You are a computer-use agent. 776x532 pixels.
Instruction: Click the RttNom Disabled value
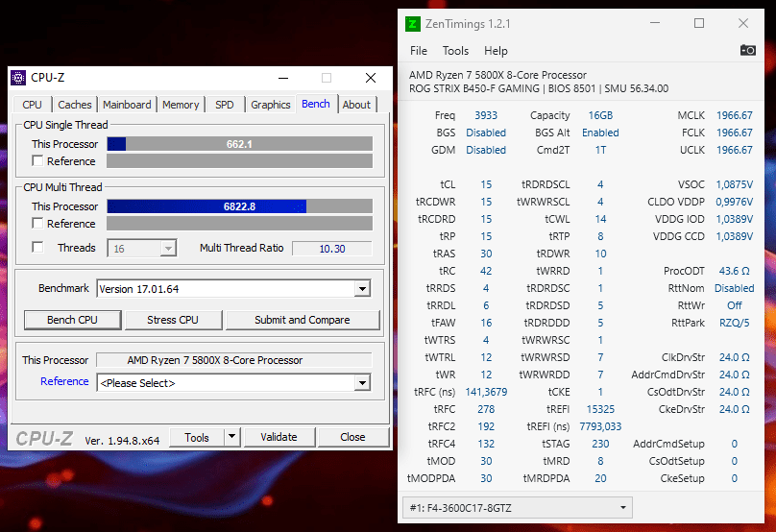pyautogui.click(x=735, y=288)
